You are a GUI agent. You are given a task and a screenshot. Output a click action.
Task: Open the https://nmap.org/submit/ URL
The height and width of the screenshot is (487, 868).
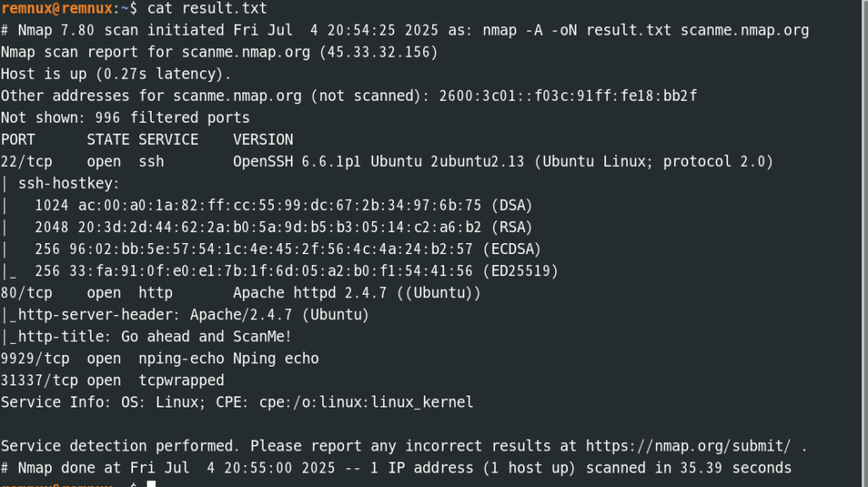point(688,446)
